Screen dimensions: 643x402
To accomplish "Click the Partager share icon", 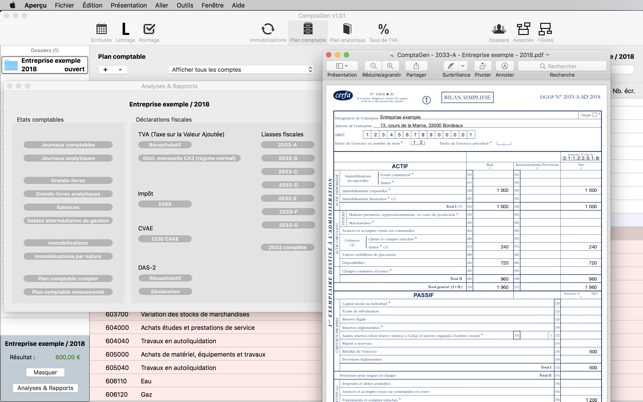I will pyautogui.click(x=416, y=66).
